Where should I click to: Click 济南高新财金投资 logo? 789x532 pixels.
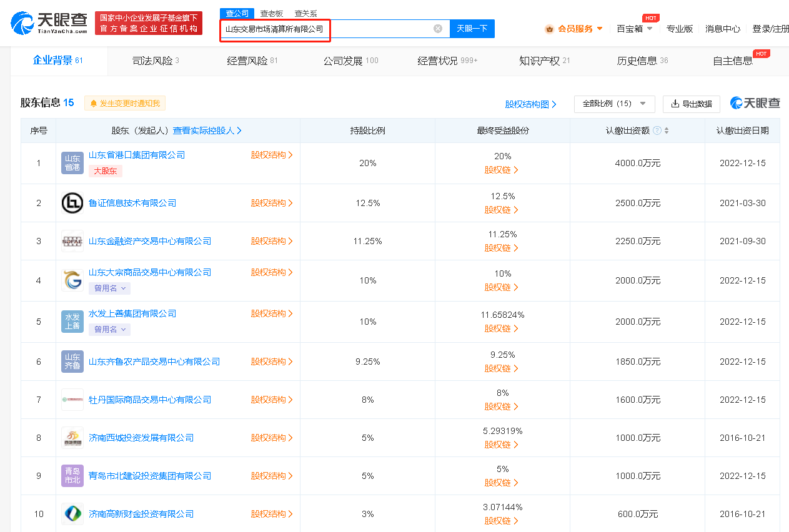72,514
